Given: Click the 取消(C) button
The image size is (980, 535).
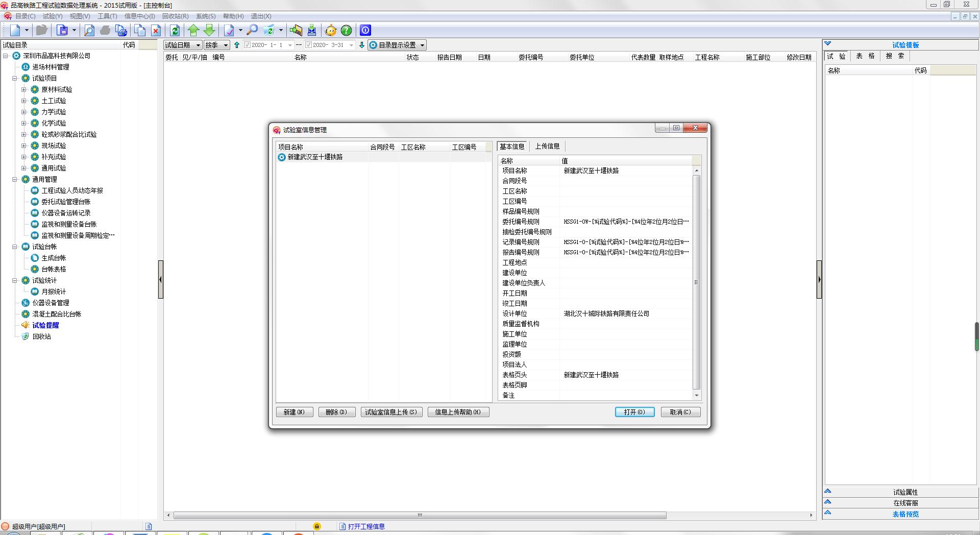Looking at the screenshot, I should click(x=680, y=412).
